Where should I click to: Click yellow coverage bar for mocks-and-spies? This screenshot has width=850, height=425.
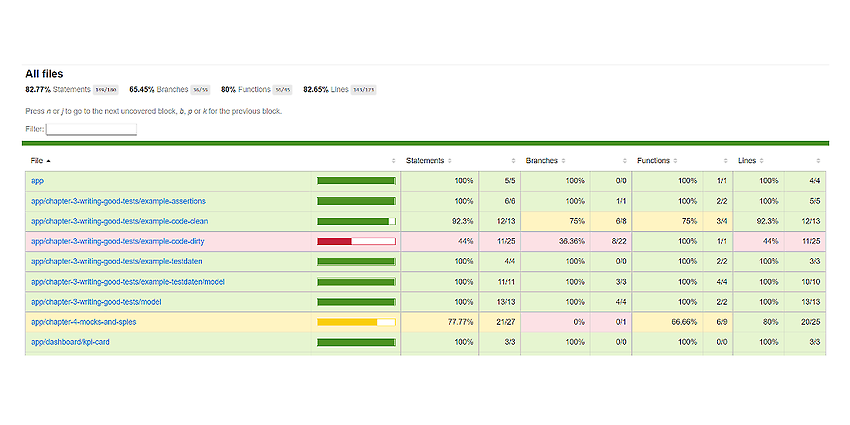(x=356, y=322)
